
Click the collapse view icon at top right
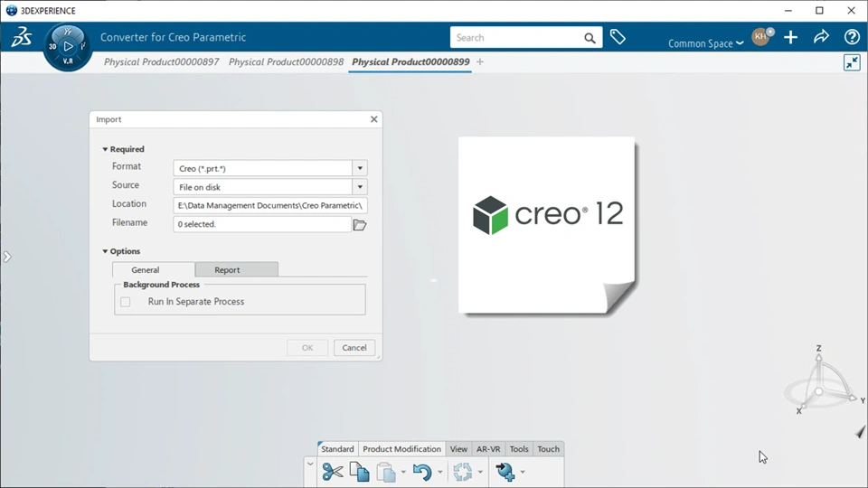click(852, 62)
